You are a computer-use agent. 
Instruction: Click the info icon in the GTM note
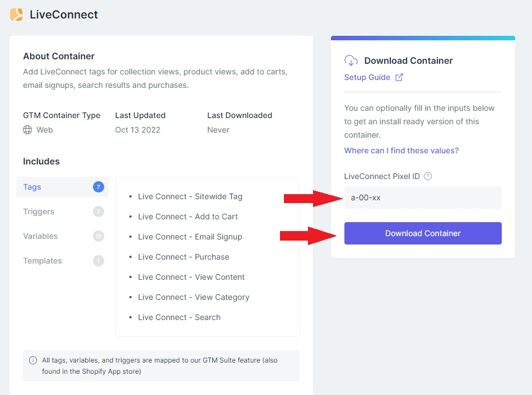[x=33, y=360]
